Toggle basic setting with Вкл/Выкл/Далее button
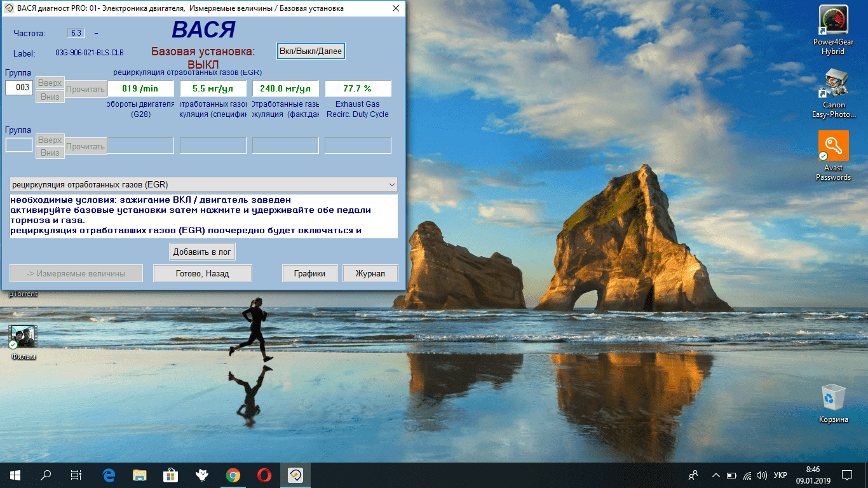Screen dimensions: 868x488 pos(311,51)
